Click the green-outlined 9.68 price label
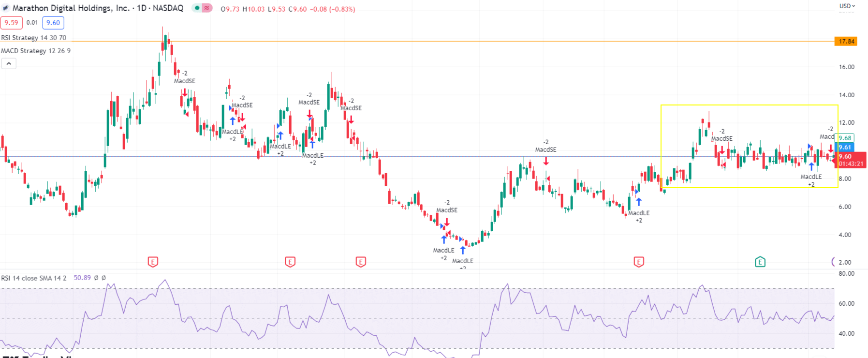Viewport: 868px width, 358px height. (x=845, y=138)
